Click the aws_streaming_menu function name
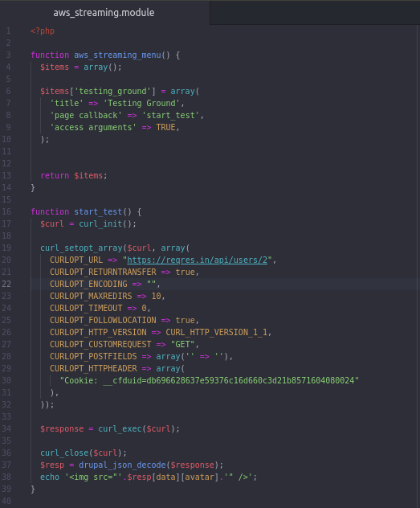 [x=117, y=55]
